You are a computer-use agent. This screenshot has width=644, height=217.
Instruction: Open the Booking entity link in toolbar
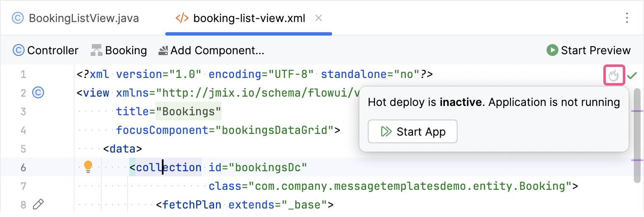(x=119, y=50)
